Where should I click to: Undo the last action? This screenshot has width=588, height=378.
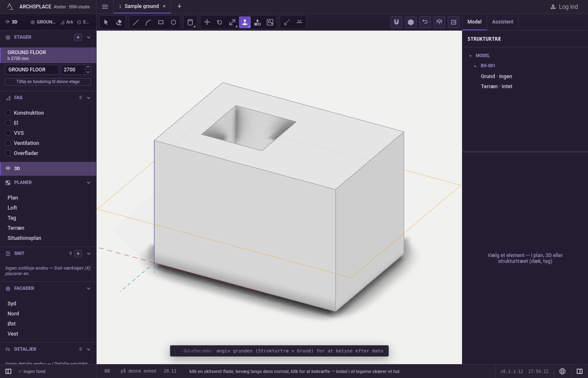pos(425,22)
